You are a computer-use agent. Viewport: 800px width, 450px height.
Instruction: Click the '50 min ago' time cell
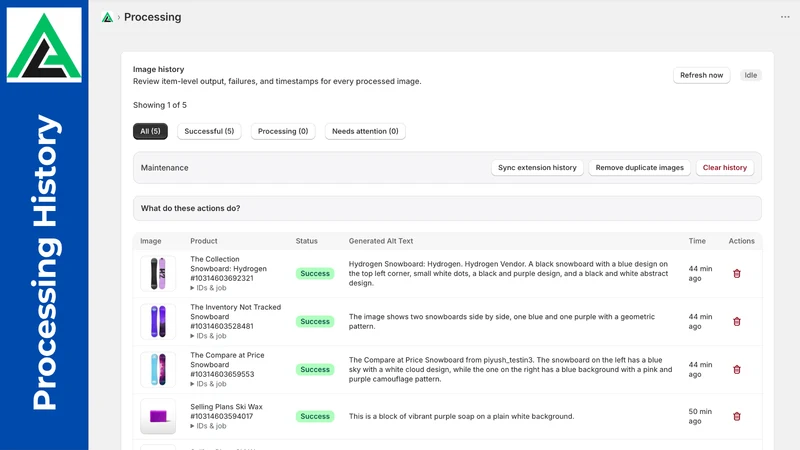tap(700, 416)
